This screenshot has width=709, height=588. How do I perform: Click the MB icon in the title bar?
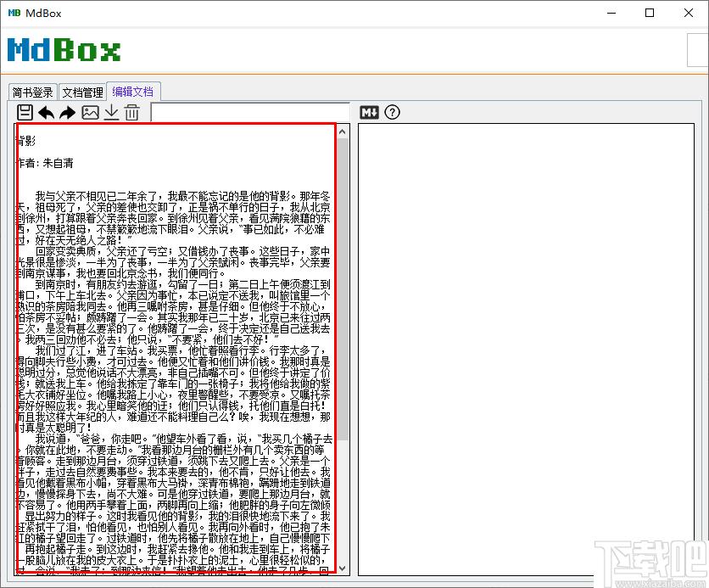(x=14, y=13)
